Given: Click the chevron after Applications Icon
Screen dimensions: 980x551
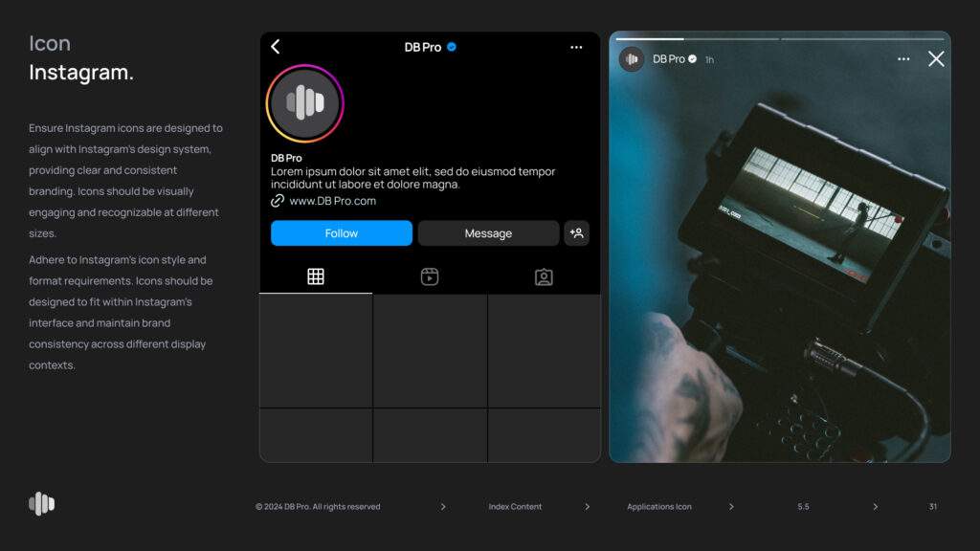Looking at the screenshot, I should 731,507.
